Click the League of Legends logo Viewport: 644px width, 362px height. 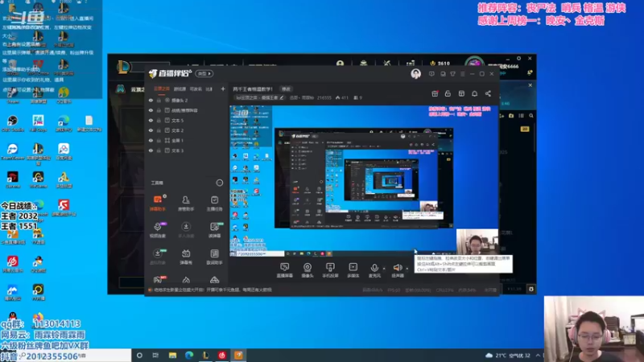point(123,67)
